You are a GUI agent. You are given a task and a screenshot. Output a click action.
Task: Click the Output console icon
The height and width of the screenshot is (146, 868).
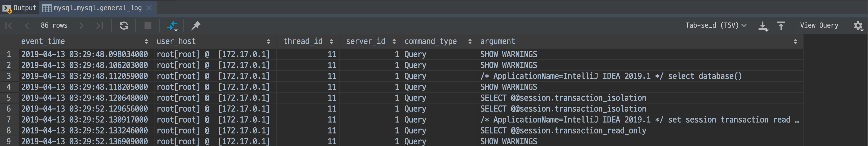pyautogui.click(x=7, y=8)
